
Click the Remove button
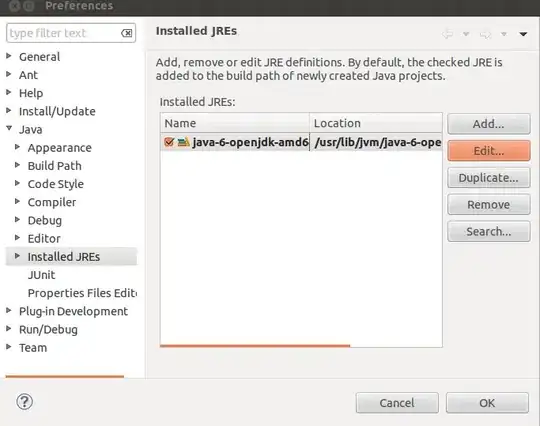[x=489, y=205]
